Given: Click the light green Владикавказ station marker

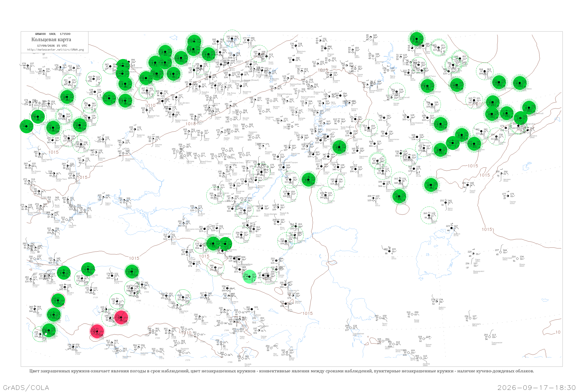Looking at the screenshot, I should [250, 277].
